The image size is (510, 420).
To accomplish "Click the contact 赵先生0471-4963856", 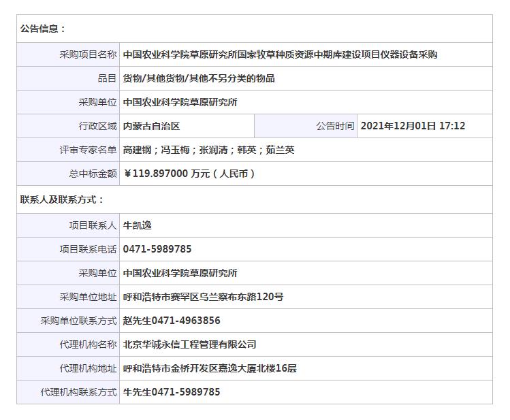I will coord(172,321).
